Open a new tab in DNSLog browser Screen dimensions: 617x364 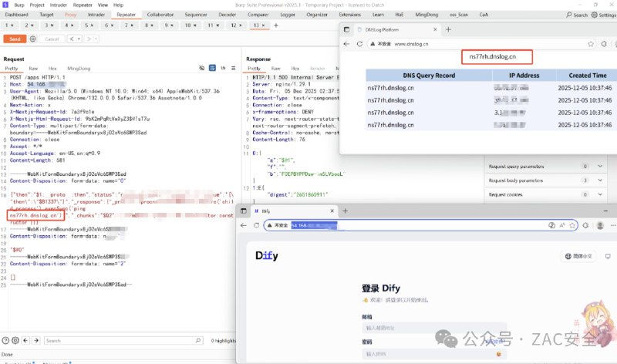(x=448, y=29)
